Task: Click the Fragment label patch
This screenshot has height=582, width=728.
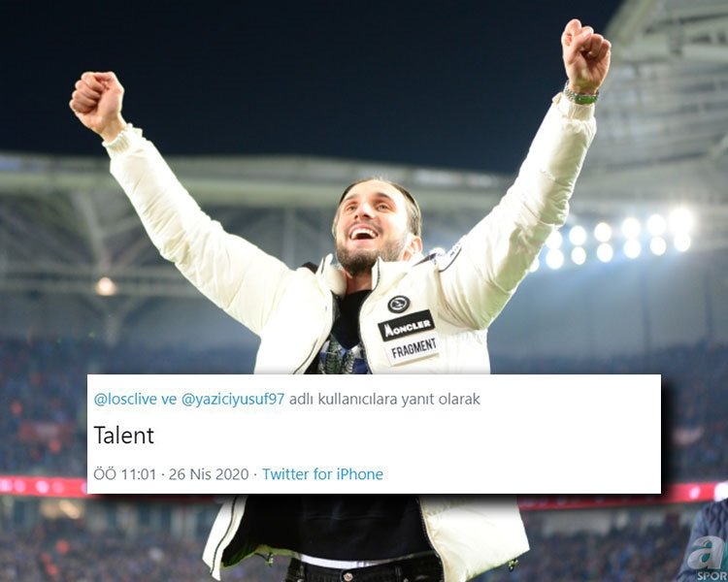Action: click(x=414, y=349)
